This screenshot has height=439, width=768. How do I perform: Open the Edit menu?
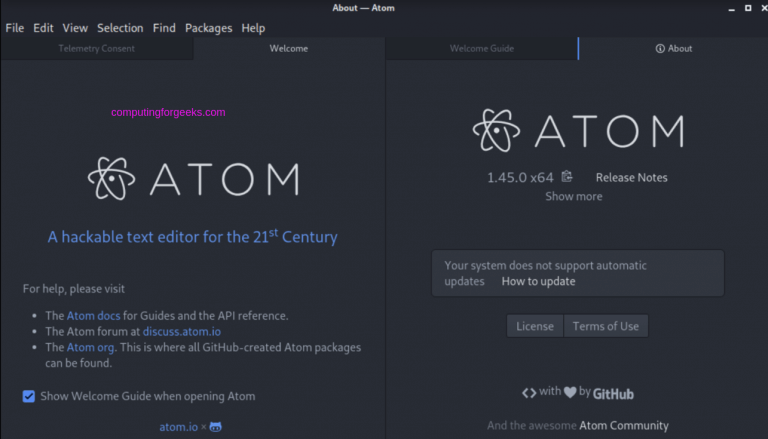(x=43, y=28)
